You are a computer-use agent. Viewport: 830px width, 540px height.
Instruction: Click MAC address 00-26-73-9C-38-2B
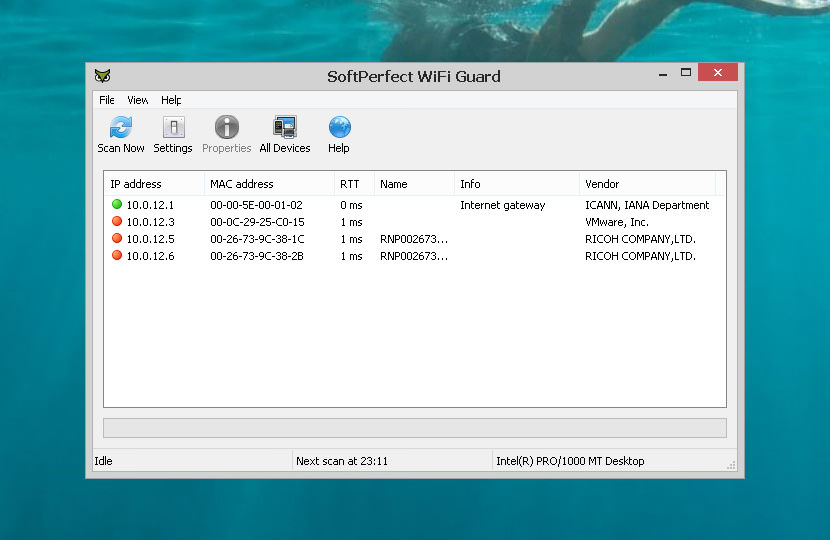point(257,256)
